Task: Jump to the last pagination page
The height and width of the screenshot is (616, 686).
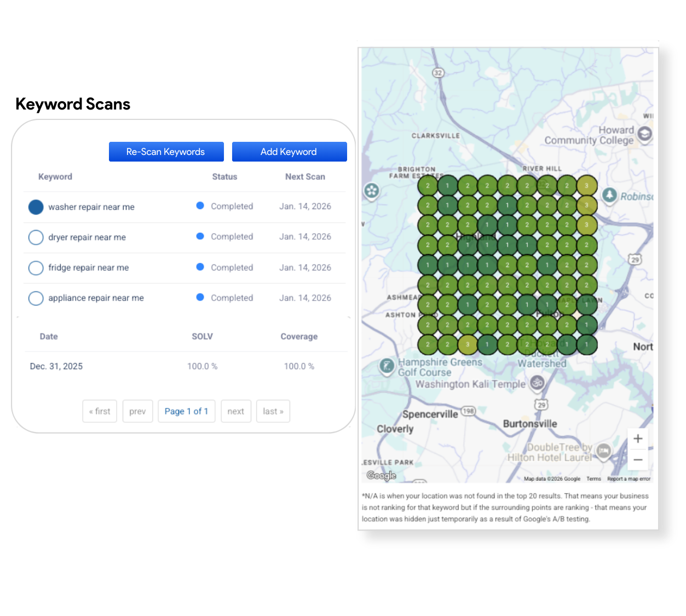Action: coord(273,411)
